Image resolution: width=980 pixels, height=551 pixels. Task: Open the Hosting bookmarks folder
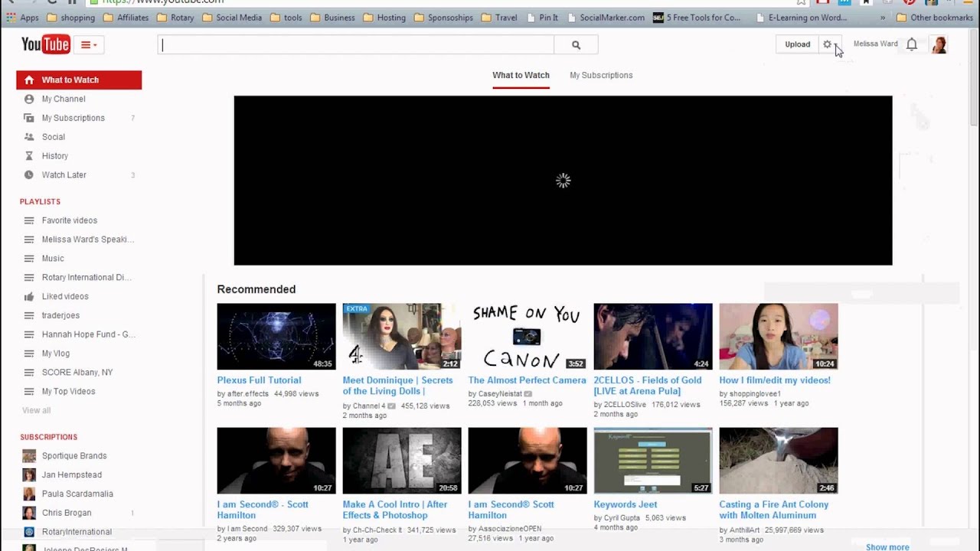tap(384, 18)
